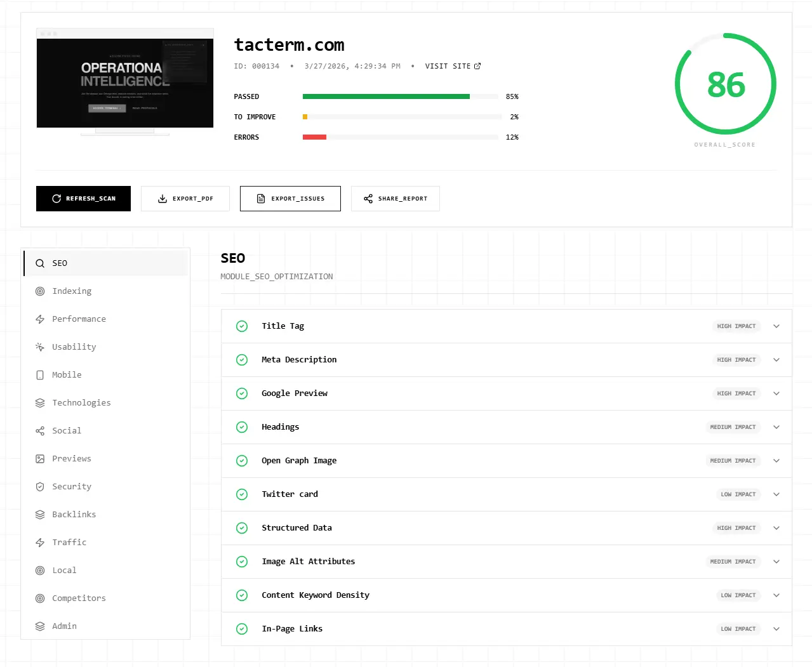Click the tacterm.com domain heading
The width and height of the screenshot is (812, 667).
[x=290, y=45]
